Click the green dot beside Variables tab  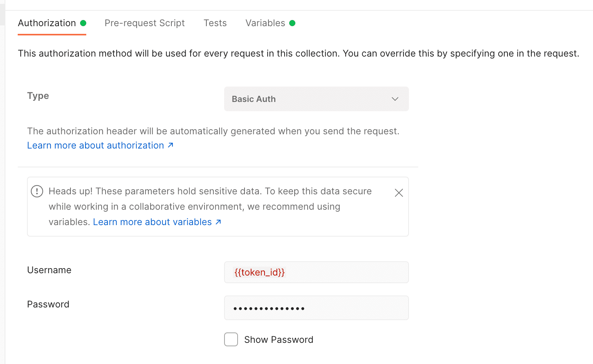coord(293,23)
